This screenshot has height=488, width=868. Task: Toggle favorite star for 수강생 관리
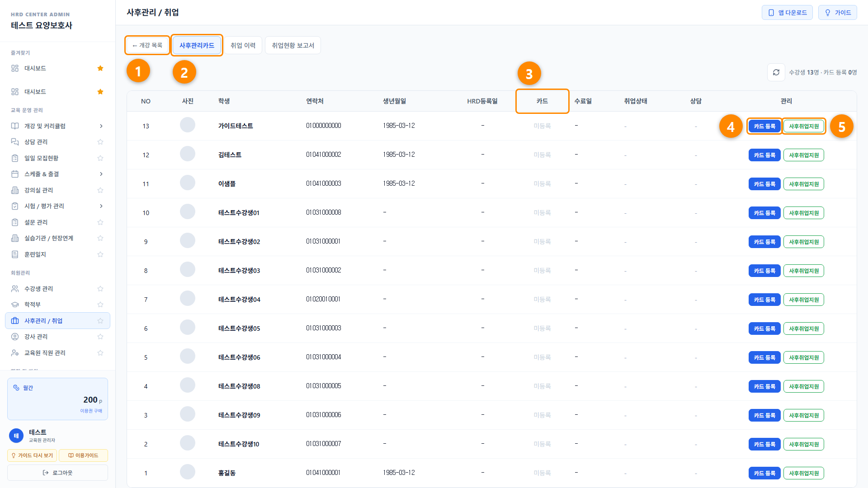(100, 289)
